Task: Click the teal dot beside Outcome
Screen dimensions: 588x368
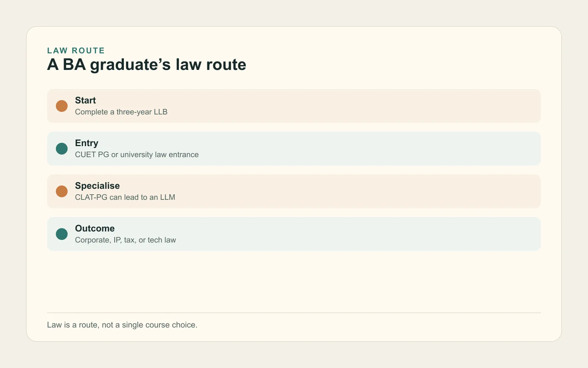Action: 62,234
